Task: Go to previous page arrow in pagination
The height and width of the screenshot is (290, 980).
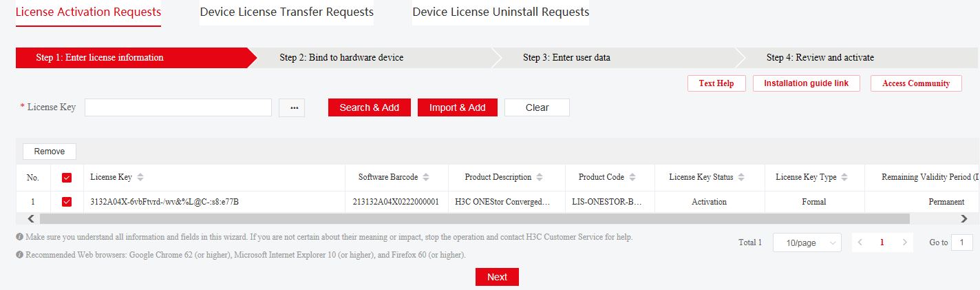Action: coord(861,242)
